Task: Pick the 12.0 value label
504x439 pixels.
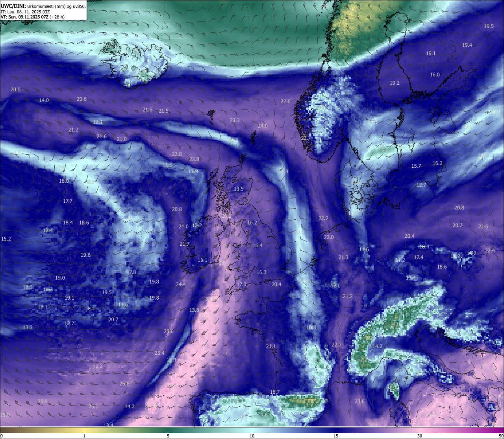Action: tap(335, 286)
